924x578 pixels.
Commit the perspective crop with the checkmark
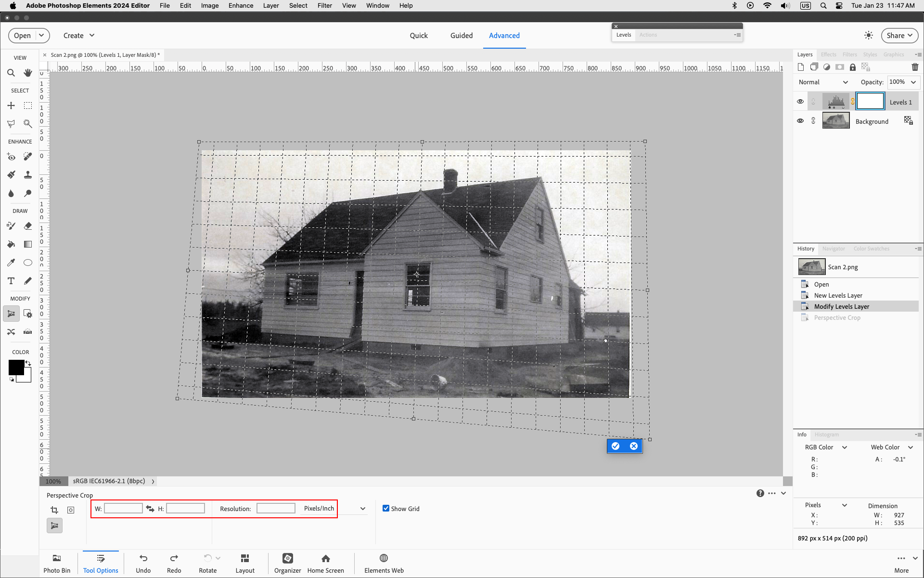point(616,446)
